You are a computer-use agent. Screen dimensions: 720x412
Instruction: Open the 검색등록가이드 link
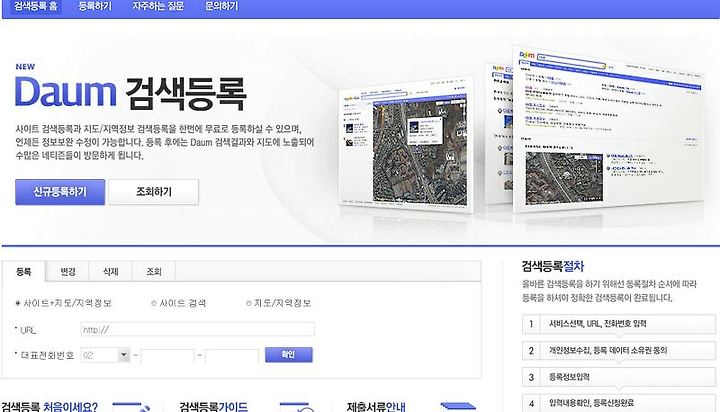coord(213,406)
